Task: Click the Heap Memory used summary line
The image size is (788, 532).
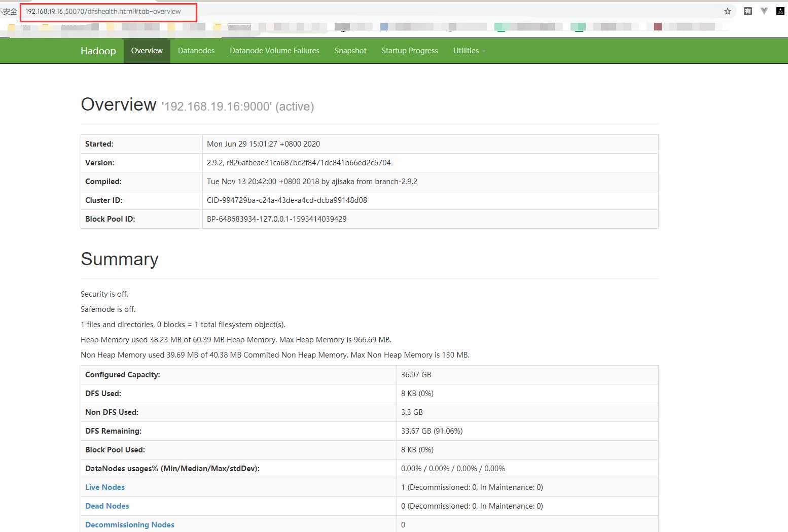Action: point(236,340)
